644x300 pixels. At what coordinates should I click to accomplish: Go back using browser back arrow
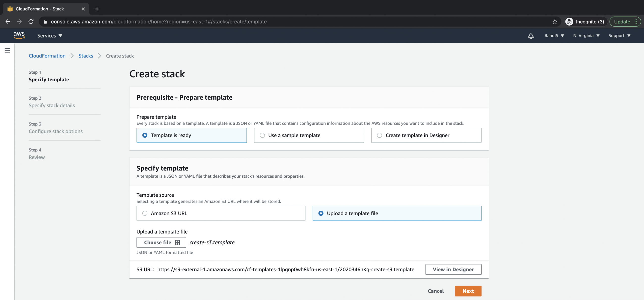coord(8,22)
